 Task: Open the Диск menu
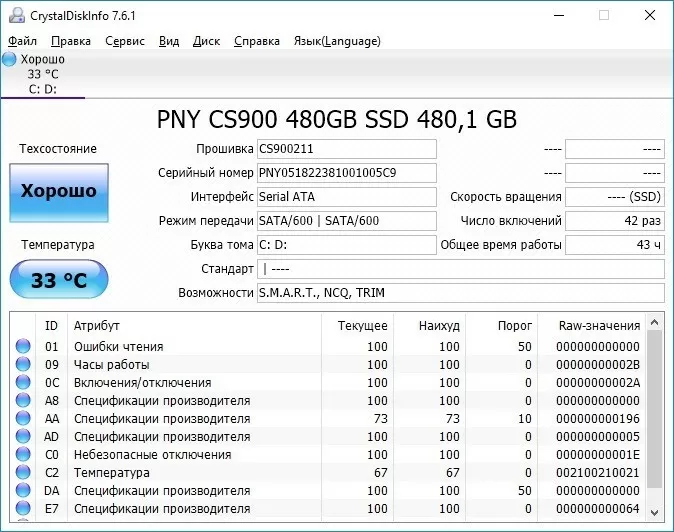point(206,41)
